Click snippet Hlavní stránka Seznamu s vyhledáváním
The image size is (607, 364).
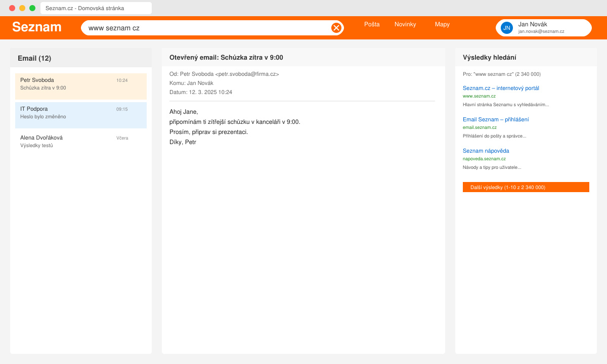point(506,105)
